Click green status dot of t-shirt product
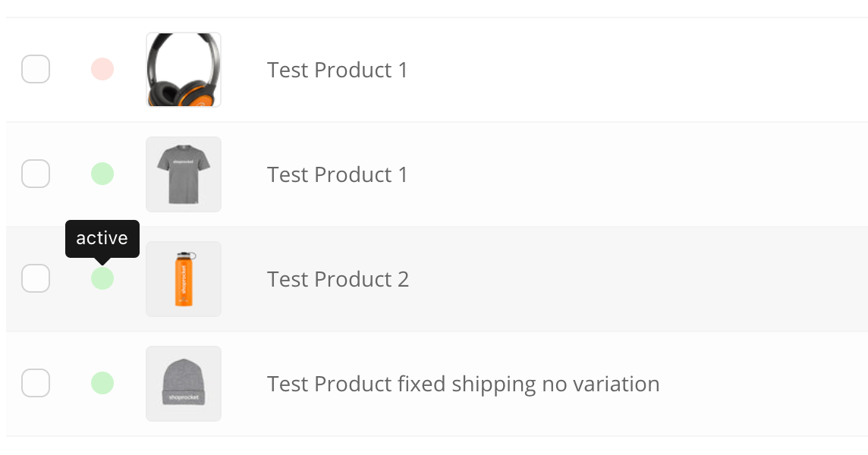Screen dimensions: 868x455 click(102, 174)
